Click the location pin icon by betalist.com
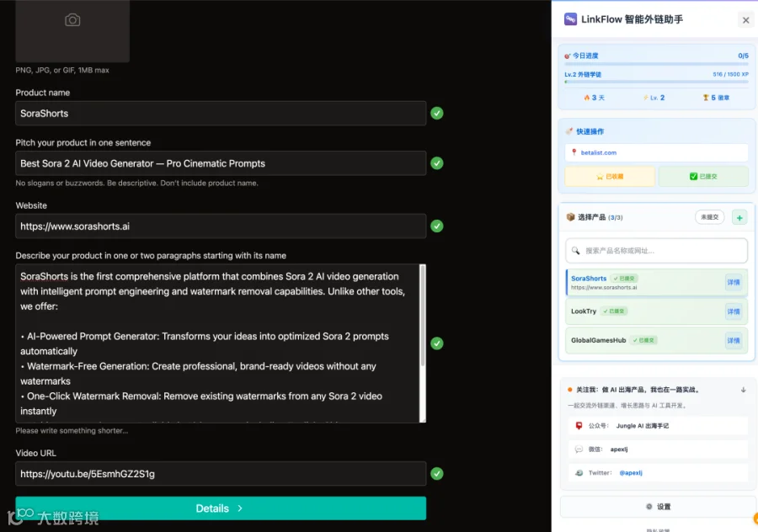The width and height of the screenshot is (758, 532). click(x=574, y=152)
